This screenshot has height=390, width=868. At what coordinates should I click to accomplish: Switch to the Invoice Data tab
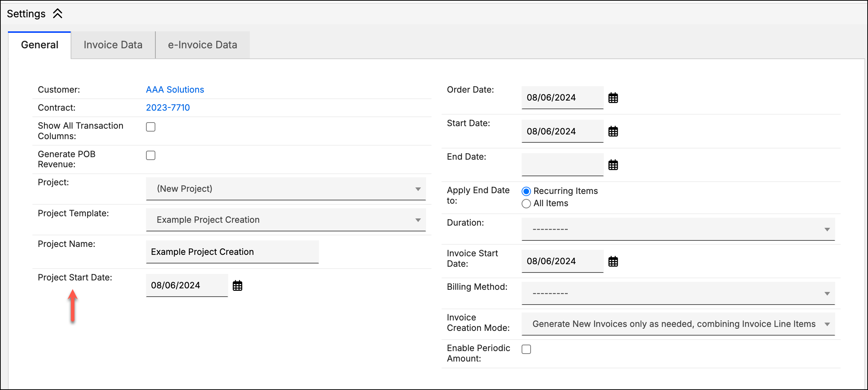tap(113, 45)
